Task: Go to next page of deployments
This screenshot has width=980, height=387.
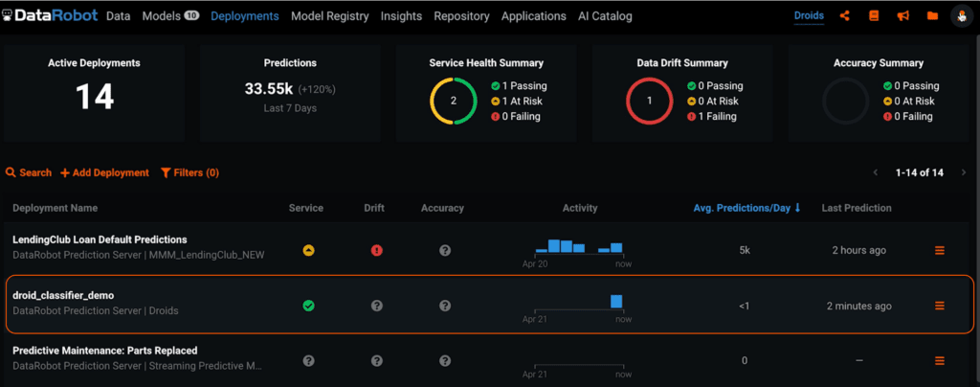Action: 964,172
